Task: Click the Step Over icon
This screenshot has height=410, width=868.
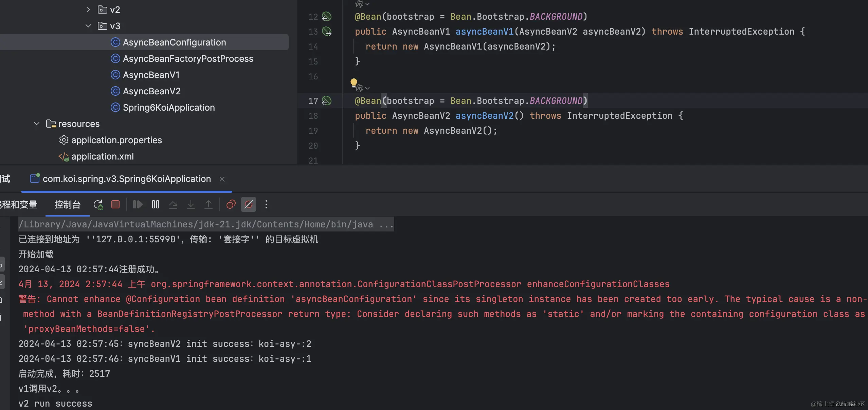Action: click(173, 204)
